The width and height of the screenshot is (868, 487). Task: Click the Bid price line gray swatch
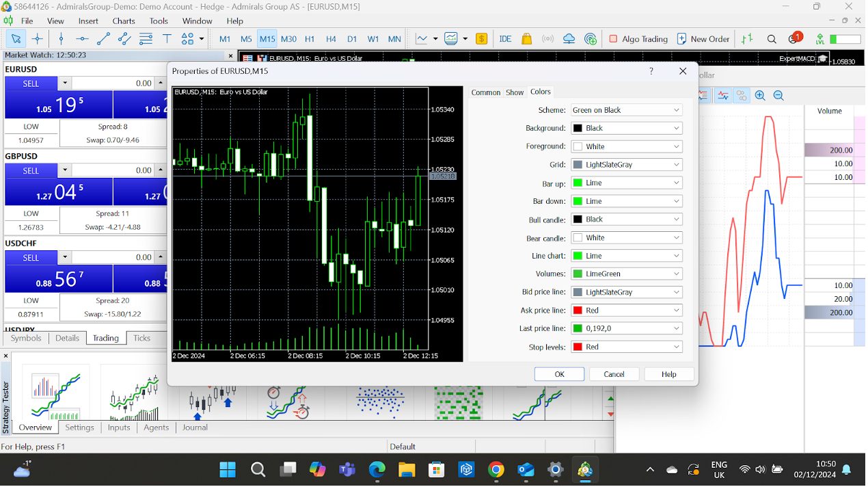coord(578,292)
